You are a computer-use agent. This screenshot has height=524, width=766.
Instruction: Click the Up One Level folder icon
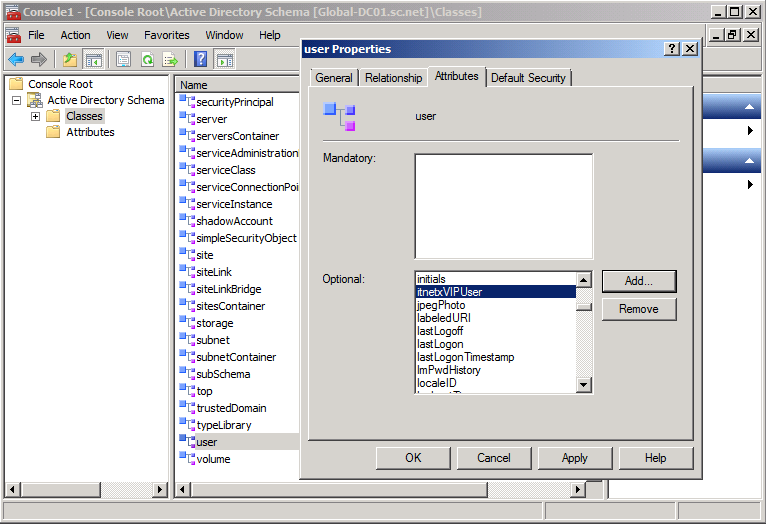pos(69,59)
